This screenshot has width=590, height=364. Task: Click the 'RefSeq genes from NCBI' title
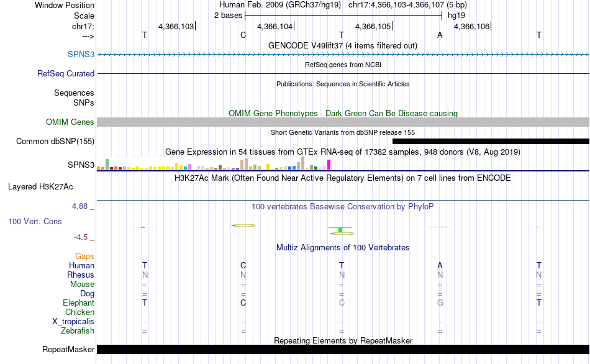pyautogui.click(x=343, y=65)
